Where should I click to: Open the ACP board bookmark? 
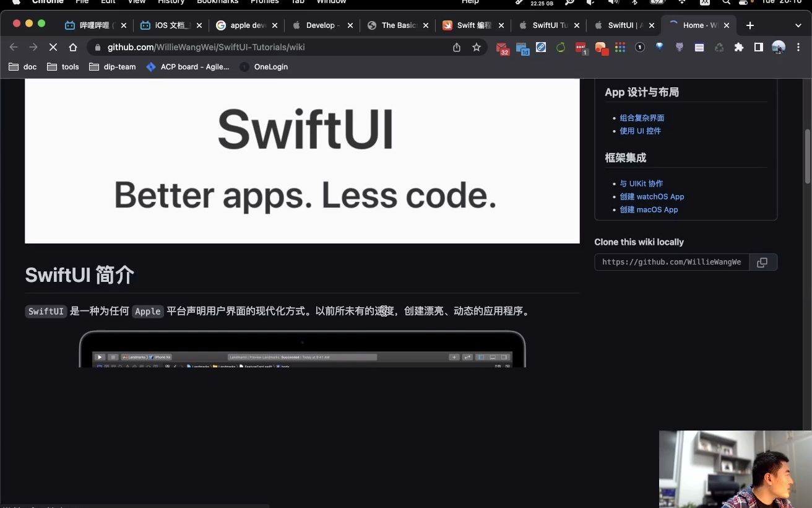[x=188, y=67]
